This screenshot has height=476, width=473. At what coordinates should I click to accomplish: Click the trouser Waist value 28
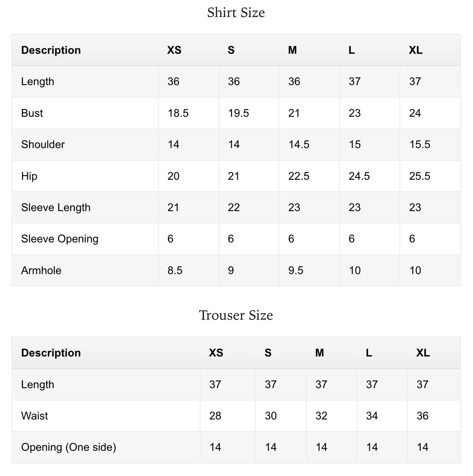(x=215, y=416)
